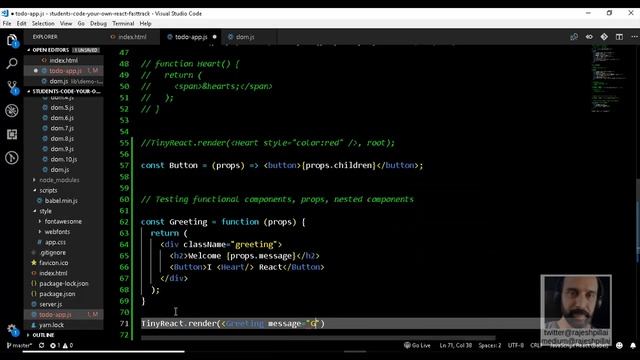Click the CRLF line ending indicator
Image resolution: width=640 pixels, height=360 pixels.
pos(535,345)
